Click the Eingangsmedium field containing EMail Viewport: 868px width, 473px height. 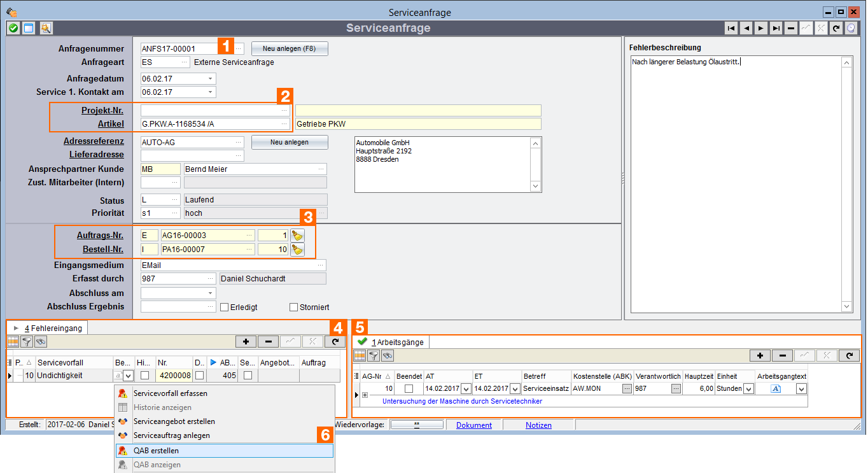(x=234, y=265)
